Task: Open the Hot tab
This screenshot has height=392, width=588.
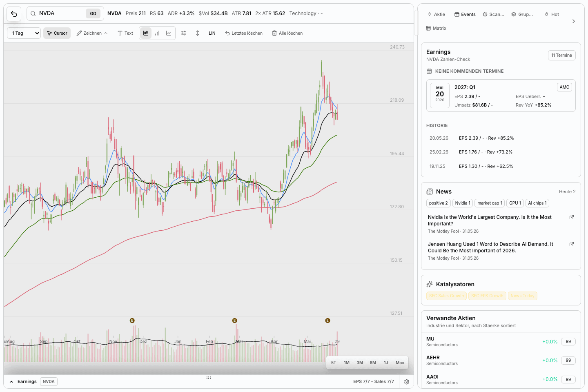Action: click(552, 14)
